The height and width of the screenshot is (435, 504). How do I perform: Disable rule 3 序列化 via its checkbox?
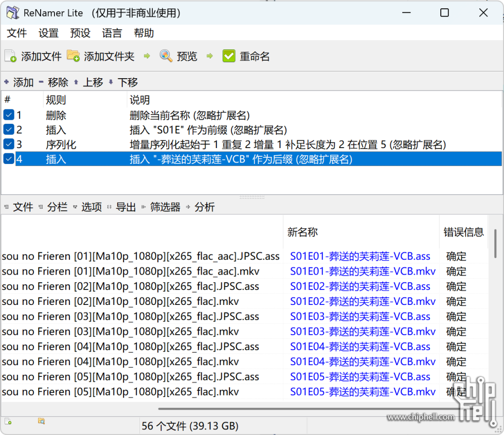tap(8, 144)
